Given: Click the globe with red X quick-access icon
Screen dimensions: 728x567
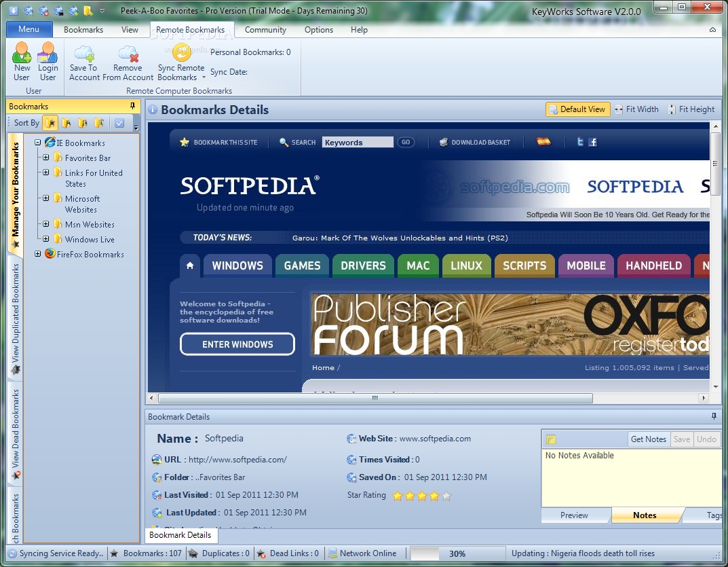Looking at the screenshot, I should click(x=43, y=10).
